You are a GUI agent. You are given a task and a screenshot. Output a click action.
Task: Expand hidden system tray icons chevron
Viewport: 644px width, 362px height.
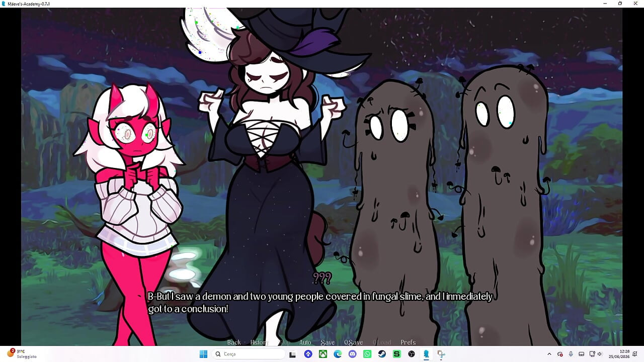549,354
